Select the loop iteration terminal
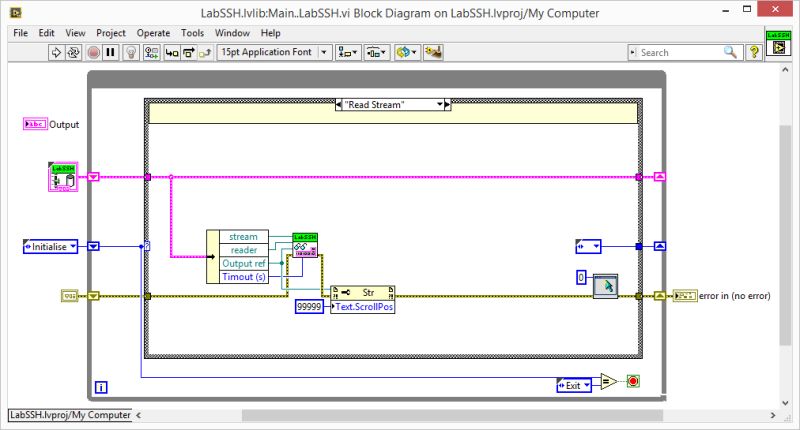Viewport: 800px width, 430px height. 101,388
